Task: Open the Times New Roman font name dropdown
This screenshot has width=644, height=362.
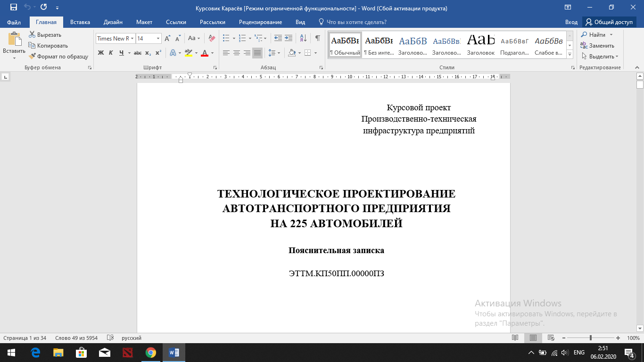Action: tap(132, 39)
